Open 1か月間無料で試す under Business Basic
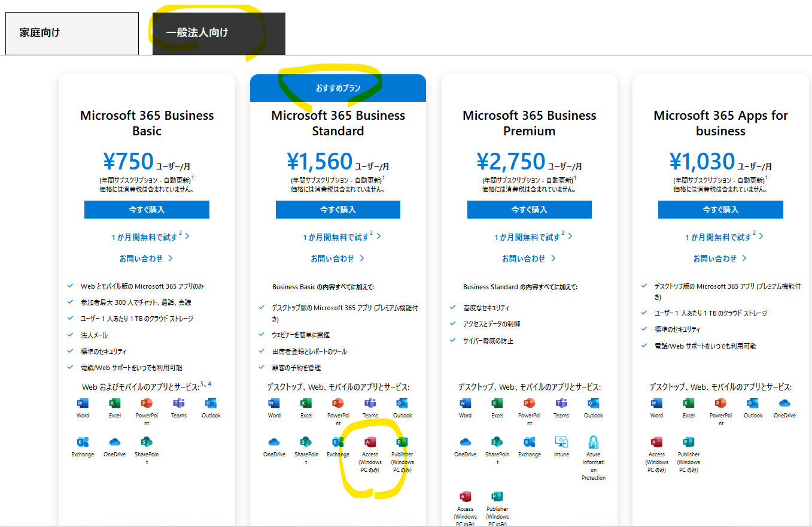The image size is (812, 527). [x=150, y=237]
